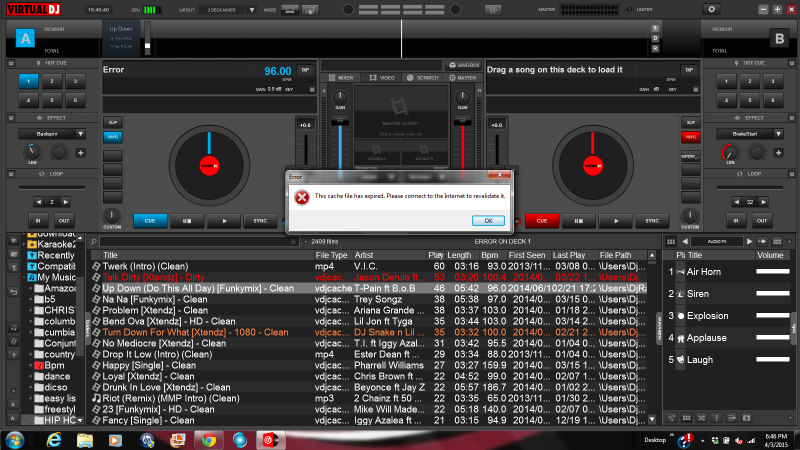Open VirtualDJ settings gear

pos(711,9)
